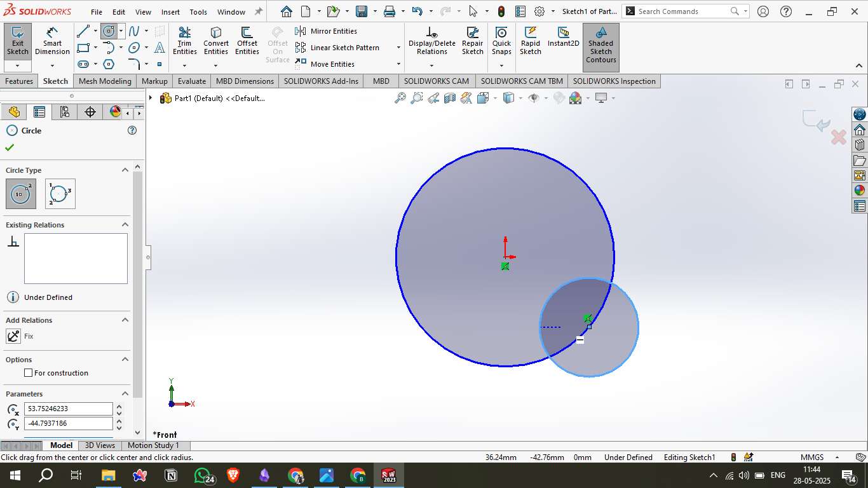Collapse the Circle Type section
Image resolution: width=868 pixels, height=488 pixels.
125,170
